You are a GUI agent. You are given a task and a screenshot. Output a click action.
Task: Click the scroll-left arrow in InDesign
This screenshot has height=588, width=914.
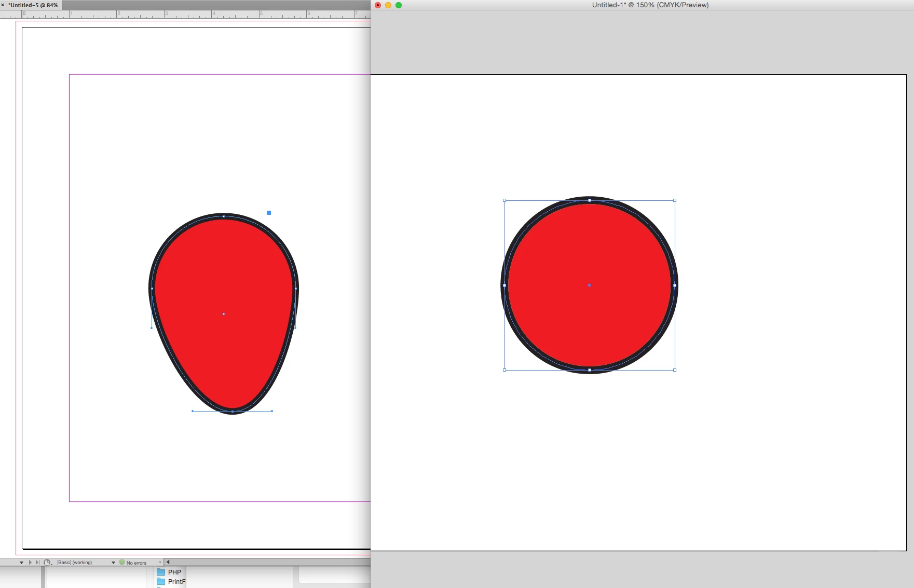coord(168,562)
